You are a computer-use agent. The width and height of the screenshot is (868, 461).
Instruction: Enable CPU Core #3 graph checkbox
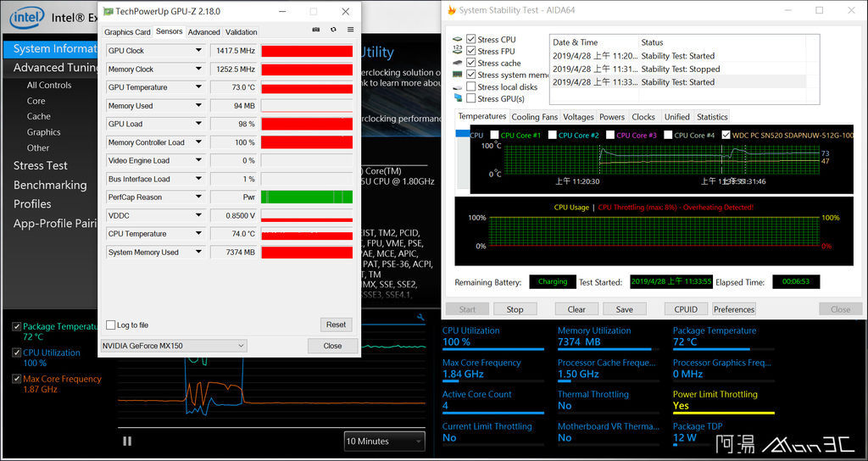(610, 135)
